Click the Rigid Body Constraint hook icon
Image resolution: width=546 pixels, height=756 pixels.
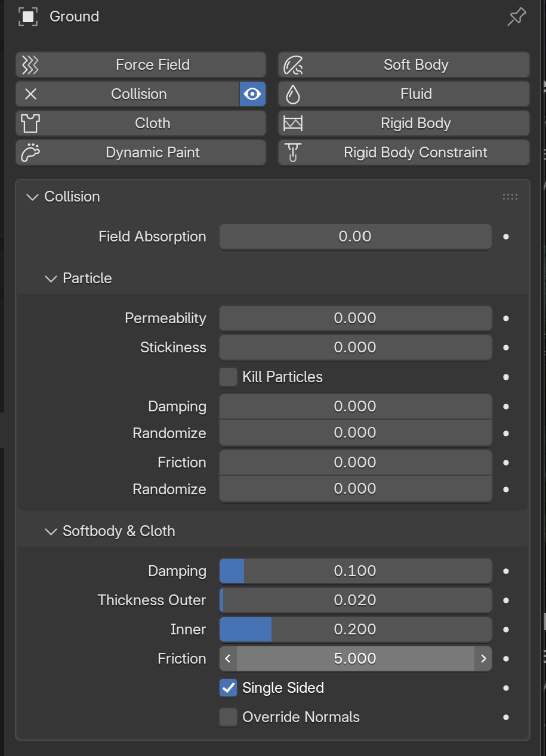(293, 153)
